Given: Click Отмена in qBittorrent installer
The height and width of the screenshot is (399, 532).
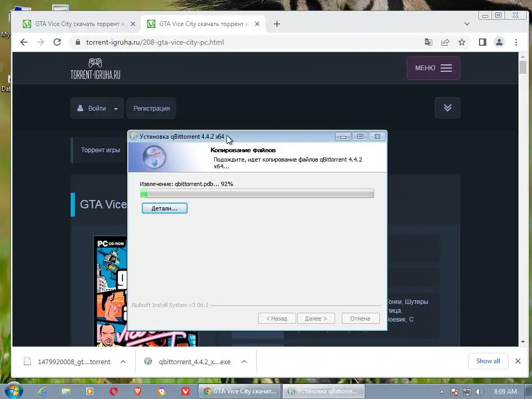Looking at the screenshot, I should (361, 318).
